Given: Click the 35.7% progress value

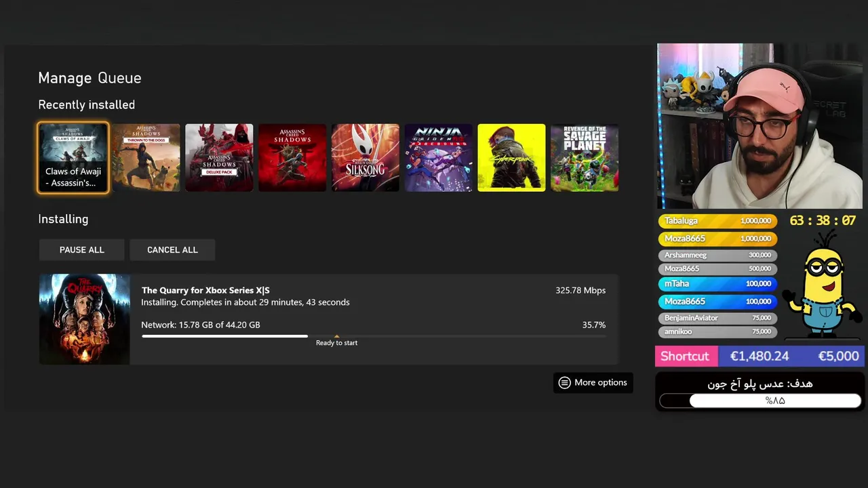Looking at the screenshot, I should point(594,325).
